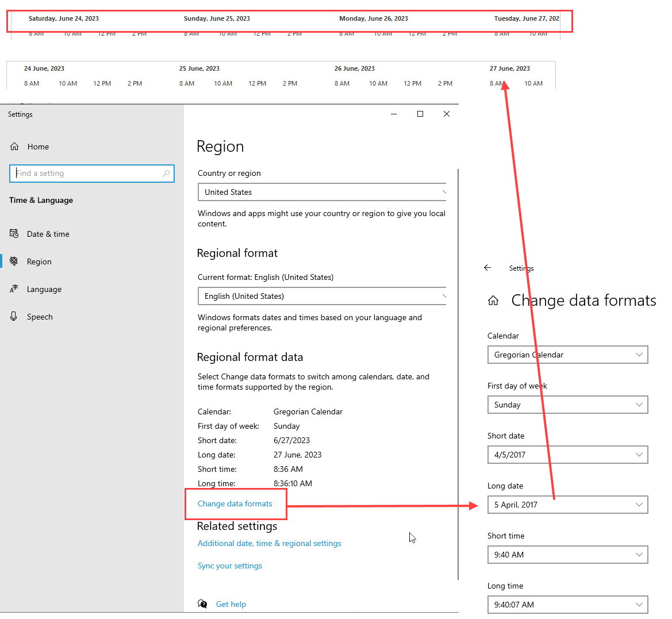
Task: Click the 26 June, 2023 timeline header
Action: pyautogui.click(x=355, y=68)
